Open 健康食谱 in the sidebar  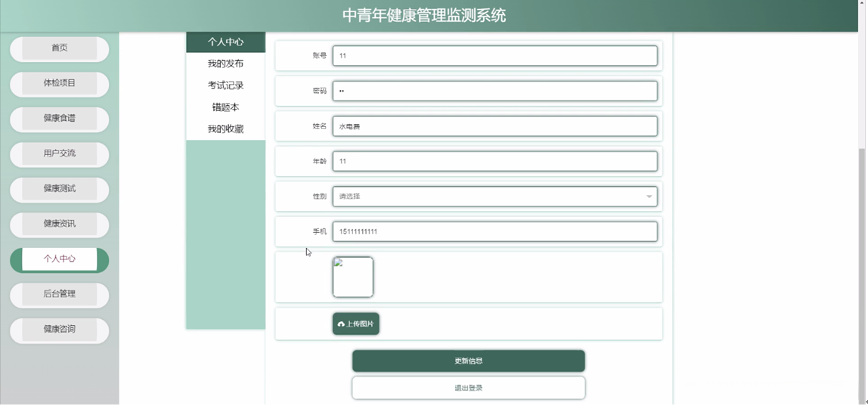pyautogui.click(x=59, y=119)
